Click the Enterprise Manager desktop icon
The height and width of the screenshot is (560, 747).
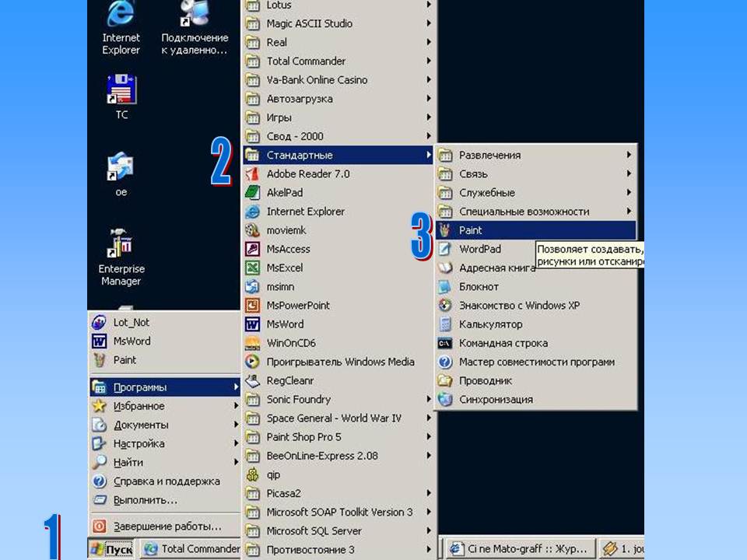121,245
